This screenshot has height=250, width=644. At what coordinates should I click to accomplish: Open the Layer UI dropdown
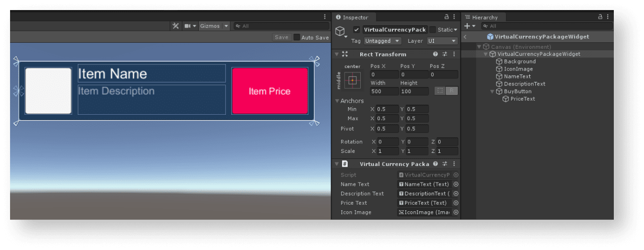click(442, 41)
